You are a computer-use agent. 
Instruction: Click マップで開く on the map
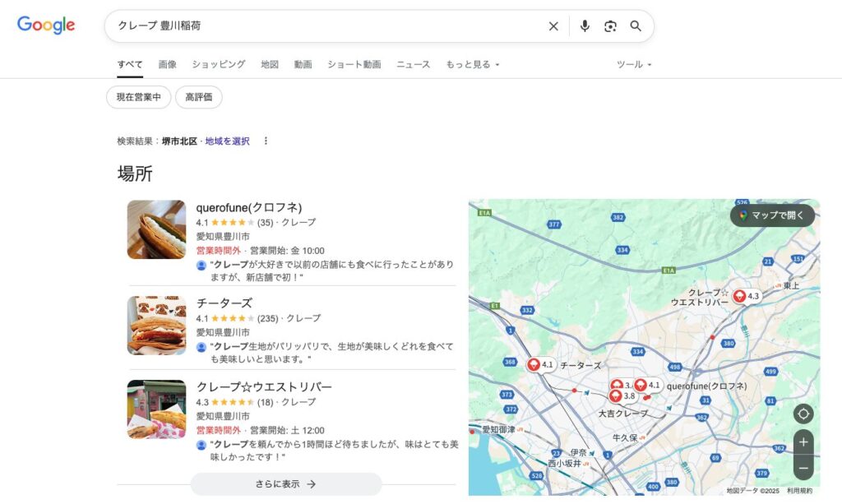tap(772, 215)
